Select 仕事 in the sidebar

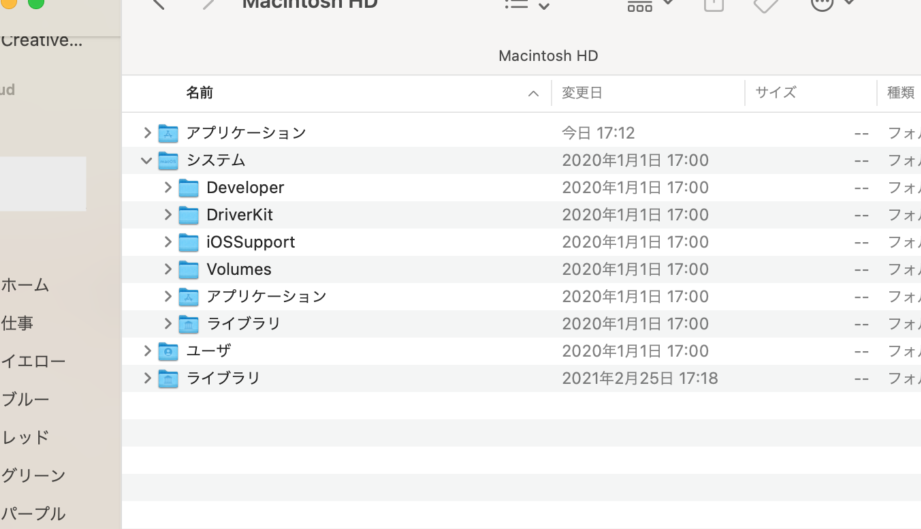tap(17, 323)
